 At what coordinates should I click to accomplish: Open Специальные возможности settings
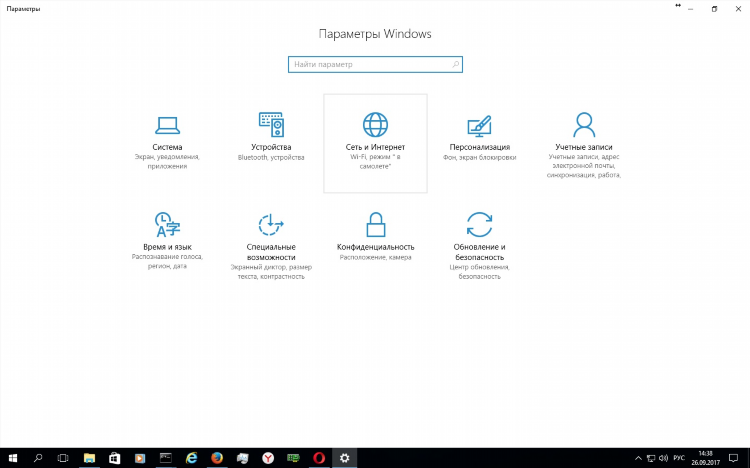[x=271, y=244]
